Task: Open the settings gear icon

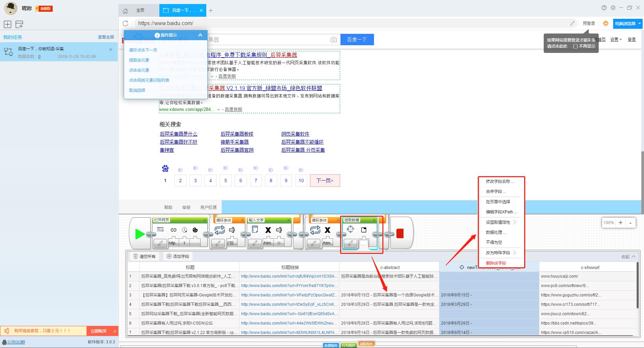Action: [x=613, y=8]
